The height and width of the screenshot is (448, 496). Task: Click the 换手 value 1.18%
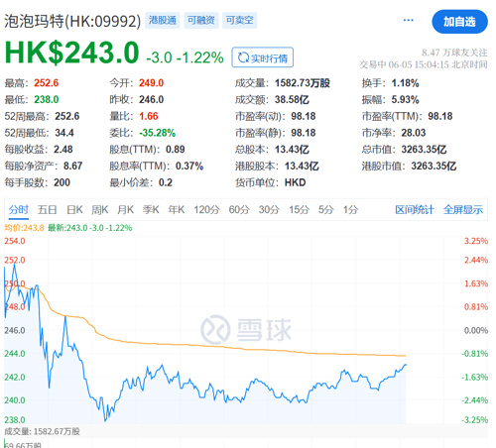(x=405, y=83)
